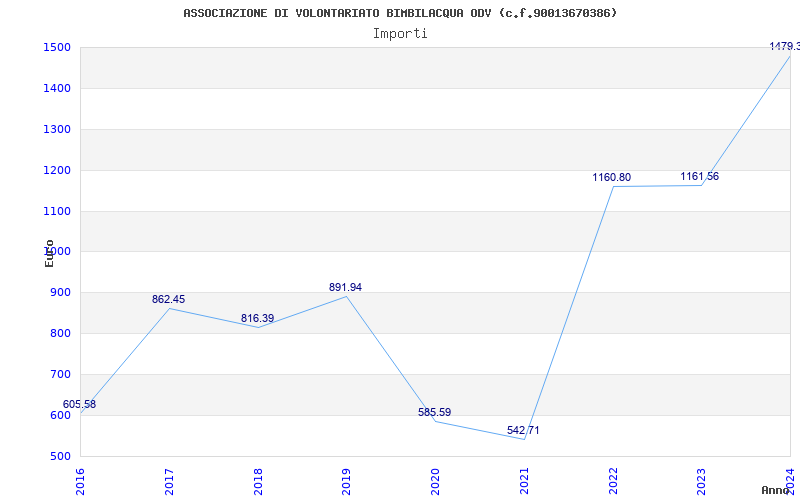Click the x-axis year 2019
This screenshot has height=500, width=800.
346,482
